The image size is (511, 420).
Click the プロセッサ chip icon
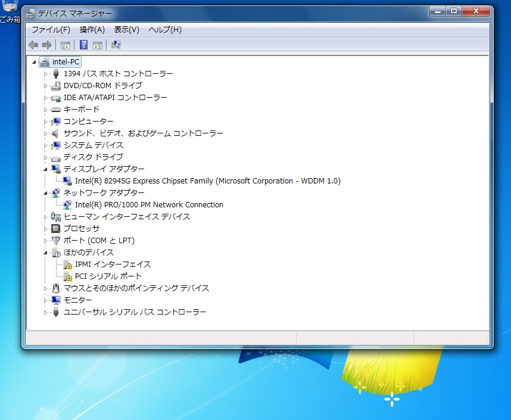(56, 229)
